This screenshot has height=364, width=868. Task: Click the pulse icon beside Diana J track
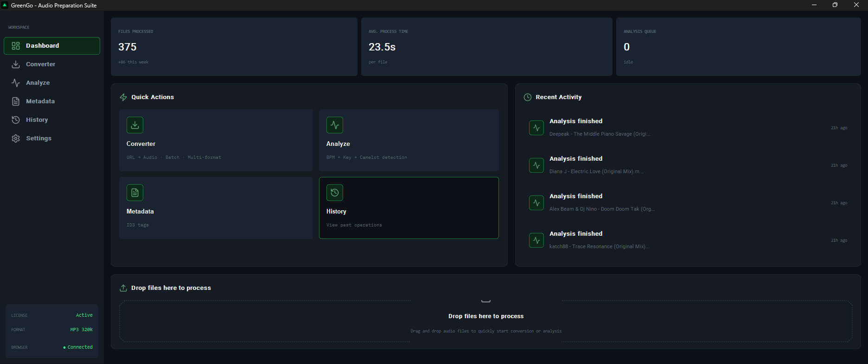click(x=536, y=165)
